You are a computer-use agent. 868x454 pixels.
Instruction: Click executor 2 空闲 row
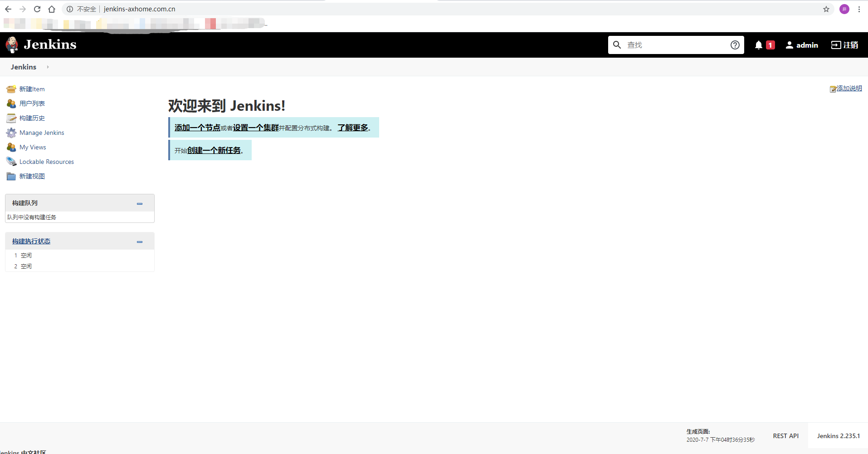pos(80,266)
